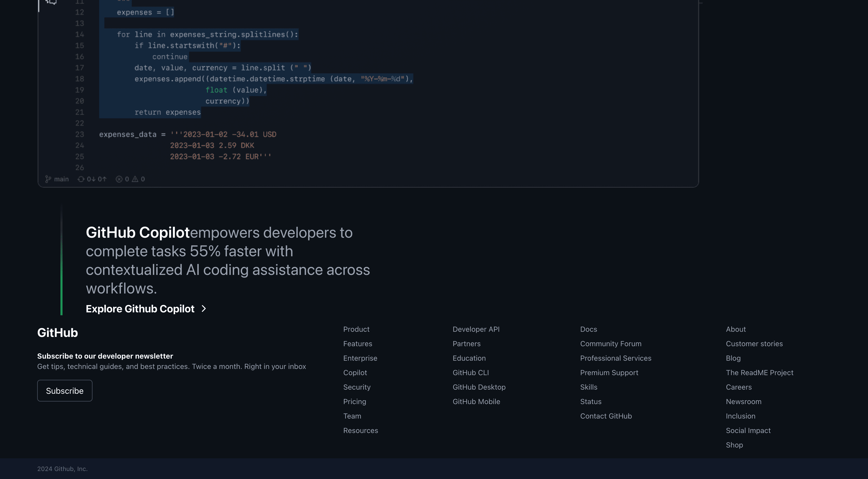Image resolution: width=868 pixels, height=479 pixels.
Task: Click the chevron arrow beside Explore Github Copilot
Action: point(204,309)
